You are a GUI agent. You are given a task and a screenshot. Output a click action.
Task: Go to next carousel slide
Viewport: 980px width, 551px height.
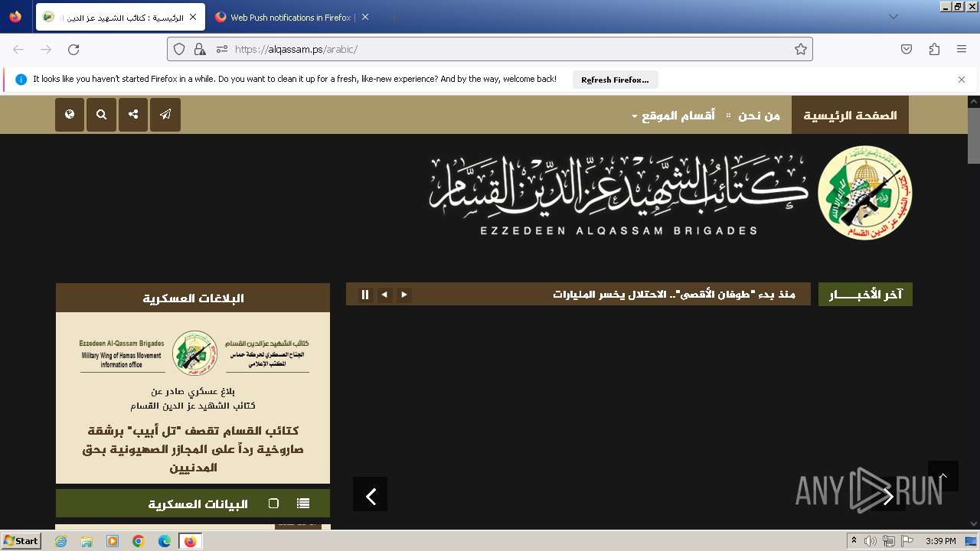pyautogui.click(x=888, y=497)
